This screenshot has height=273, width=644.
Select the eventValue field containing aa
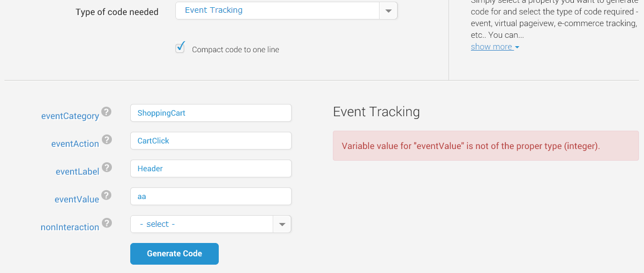211,196
